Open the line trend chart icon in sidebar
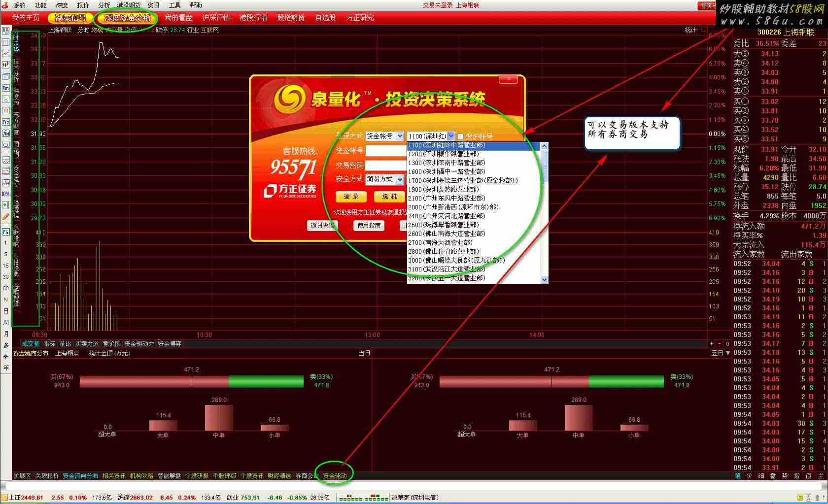This screenshot has height=504, width=828. [x=5, y=53]
